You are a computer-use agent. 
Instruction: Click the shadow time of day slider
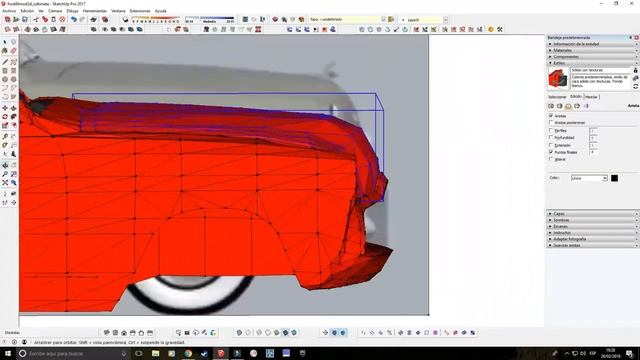pyautogui.click(x=209, y=19)
